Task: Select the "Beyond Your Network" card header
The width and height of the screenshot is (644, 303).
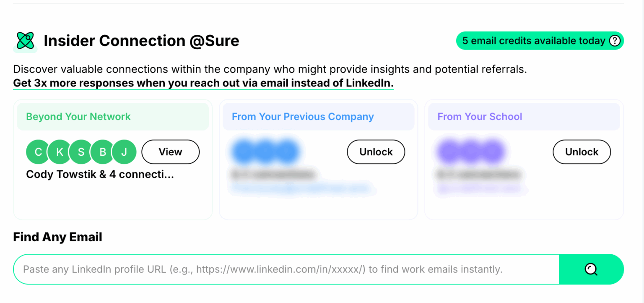Action: (78, 117)
